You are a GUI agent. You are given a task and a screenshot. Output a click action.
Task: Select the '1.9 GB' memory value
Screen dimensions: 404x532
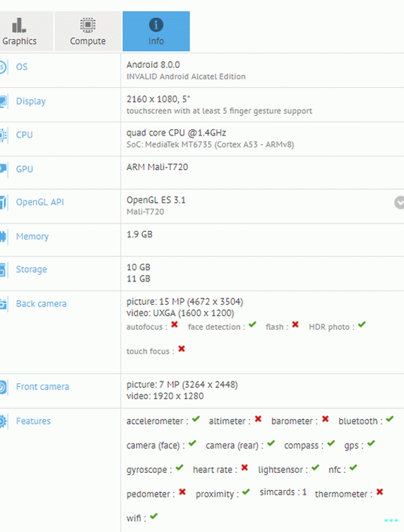(x=140, y=234)
